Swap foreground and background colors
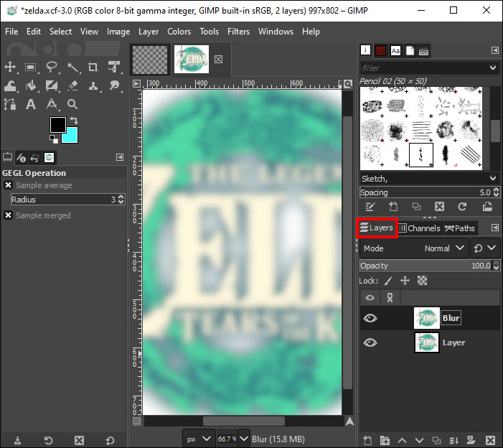This screenshot has width=503, height=448. 74,121
